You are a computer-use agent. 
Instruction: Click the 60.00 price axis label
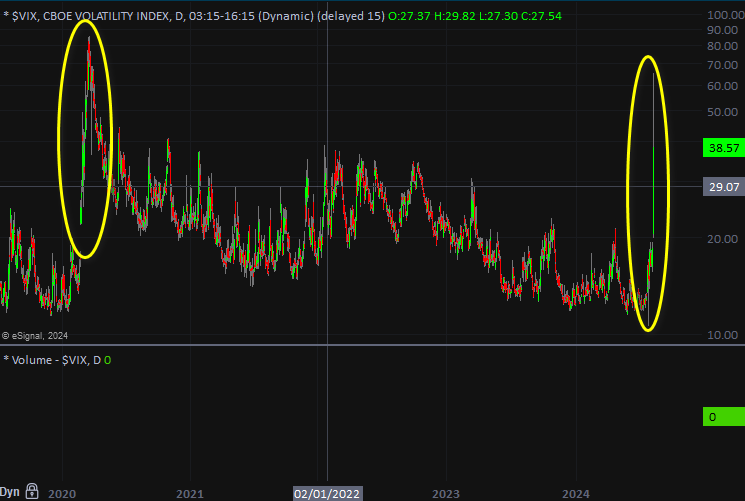[723, 86]
